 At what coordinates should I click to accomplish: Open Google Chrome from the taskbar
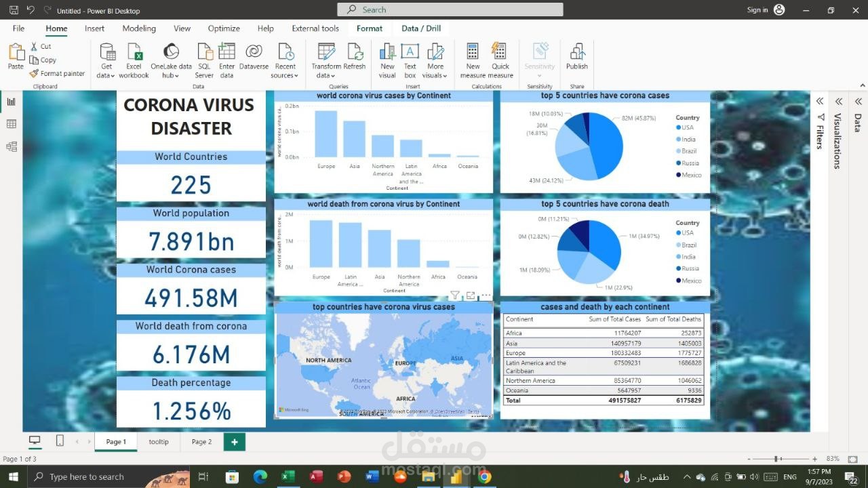coord(484,477)
